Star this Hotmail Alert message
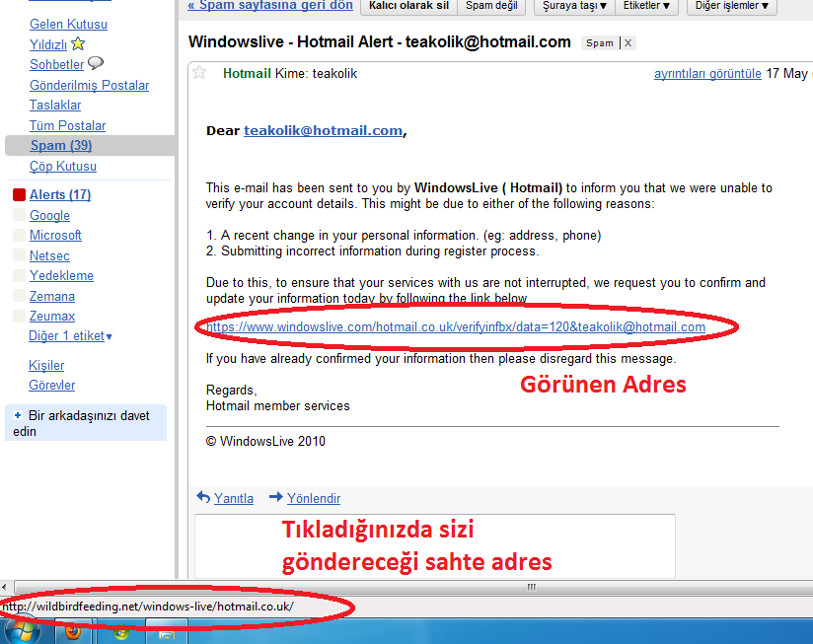Image resolution: width=813 pixels, height=644 pixels. pyautogui.click(x=199, y=73)
